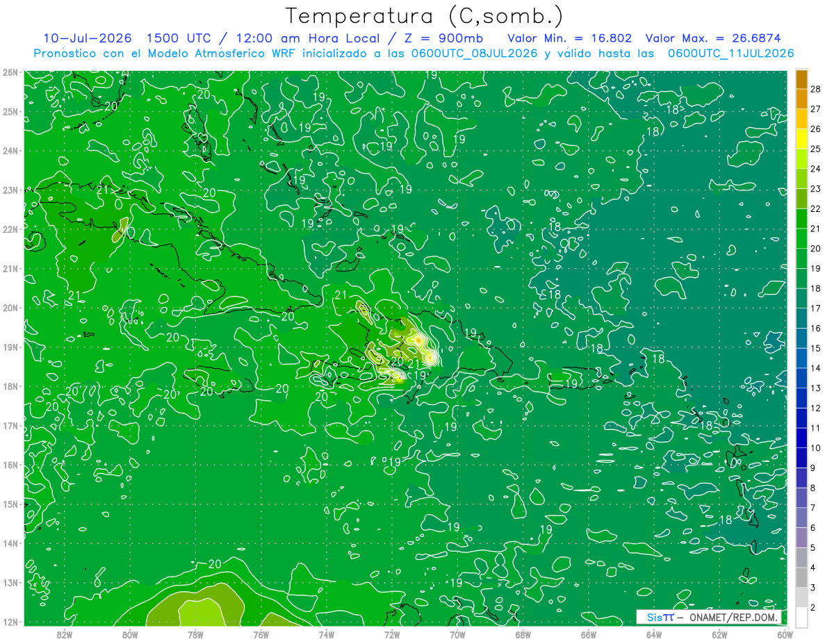
Task: Click the 80W longitude axis label
Action: pyautogui.click(x=129, y=635)
